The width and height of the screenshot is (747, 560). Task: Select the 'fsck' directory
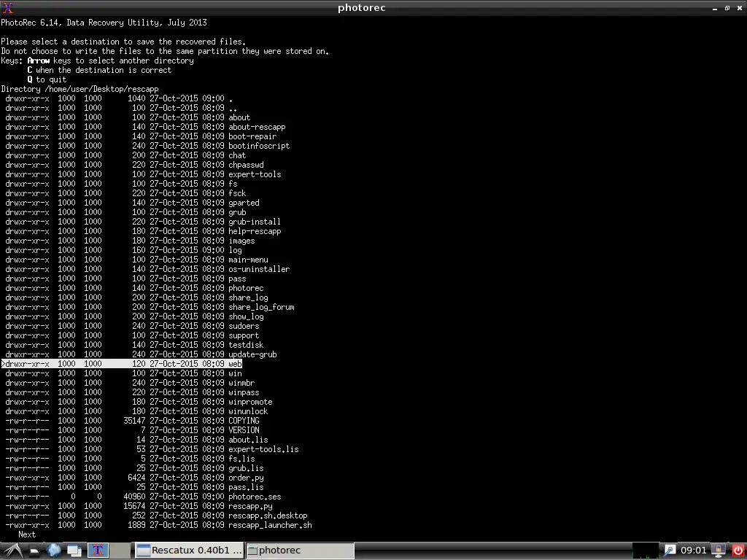125,193
